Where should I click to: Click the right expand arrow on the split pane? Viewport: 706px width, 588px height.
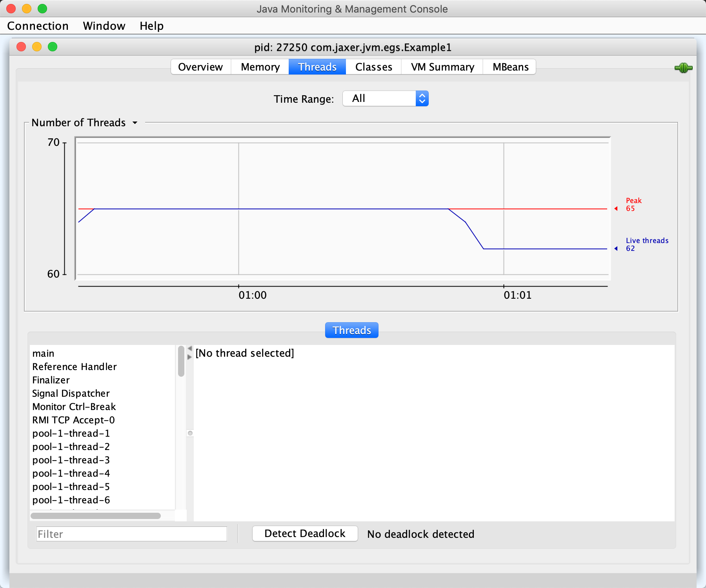(x=190, y=357)
